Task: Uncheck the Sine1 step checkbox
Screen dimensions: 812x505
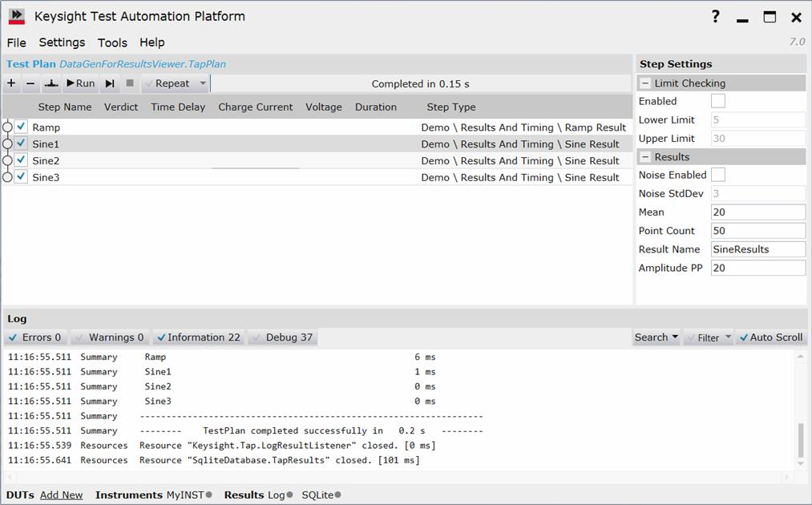Action: (x=21, y=143)
